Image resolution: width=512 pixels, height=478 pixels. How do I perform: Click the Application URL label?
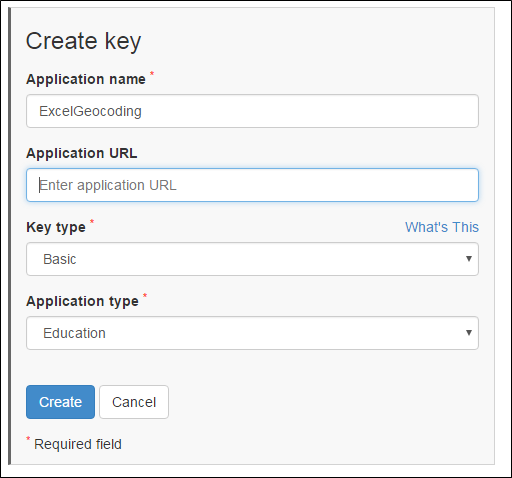(x=82, y=153)
